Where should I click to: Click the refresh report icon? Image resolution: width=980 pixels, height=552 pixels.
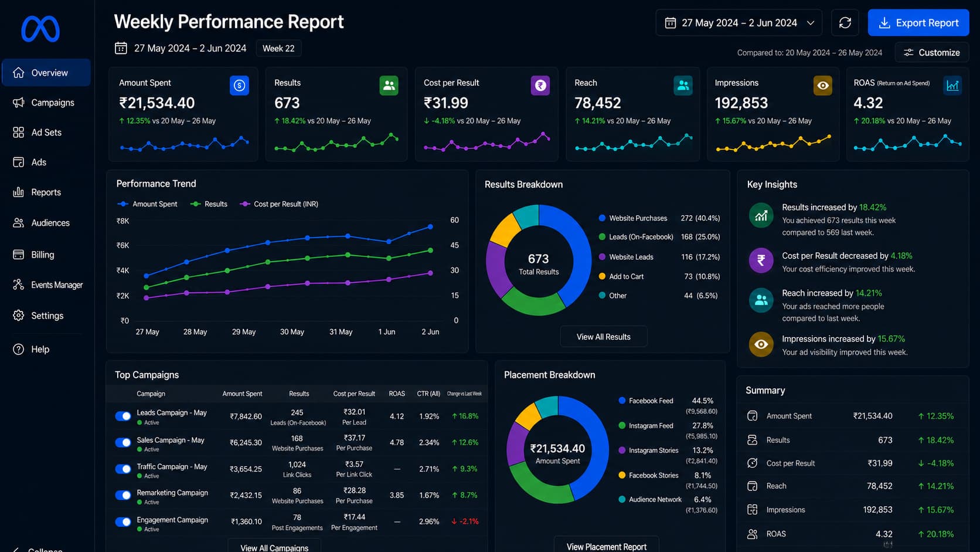tap(845, 23)
